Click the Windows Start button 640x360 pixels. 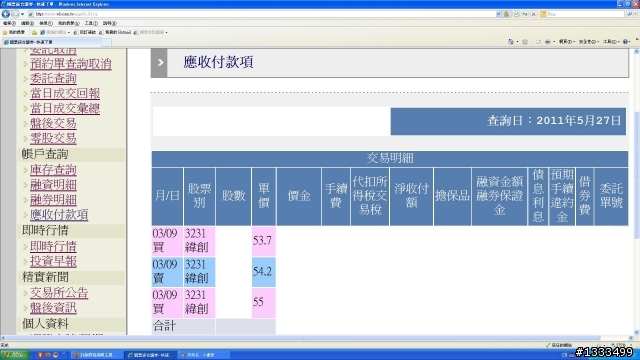[15, 355]
